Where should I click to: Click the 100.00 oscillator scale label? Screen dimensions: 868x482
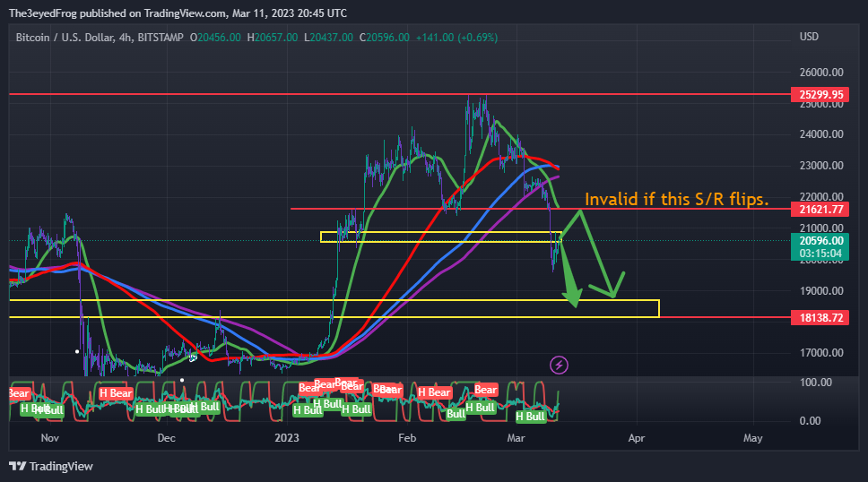pyautogui.click(x=815, y=383)
